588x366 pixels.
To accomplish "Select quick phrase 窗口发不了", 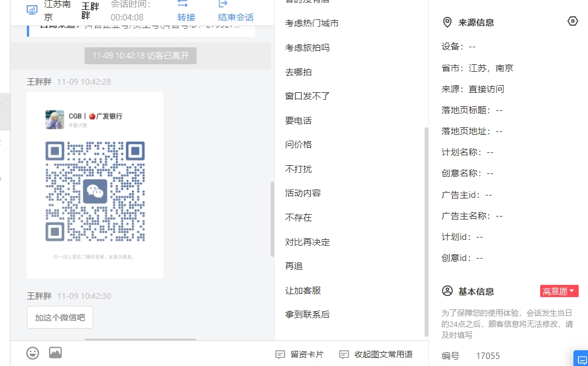I will point(307,96).
